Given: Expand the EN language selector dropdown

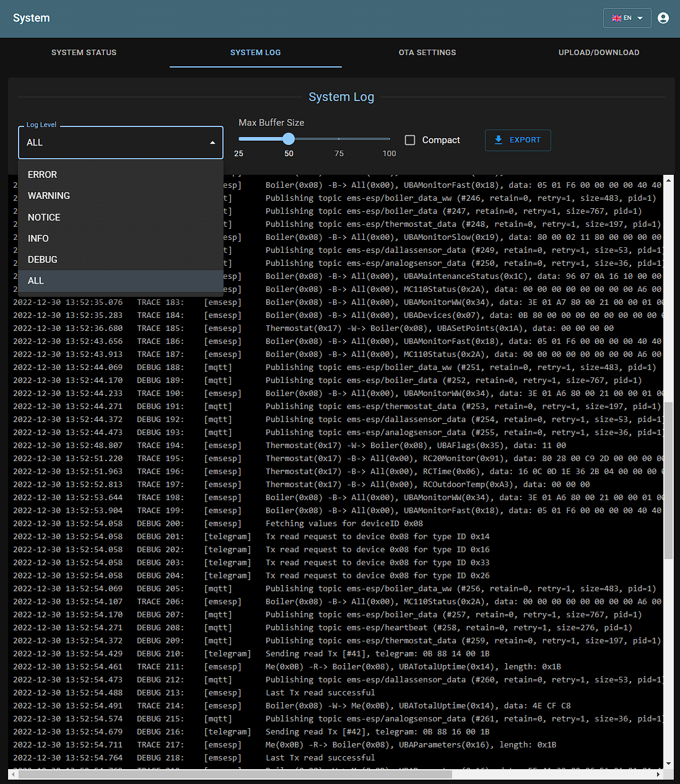Looking at the screenshot, I should [640, 18].
